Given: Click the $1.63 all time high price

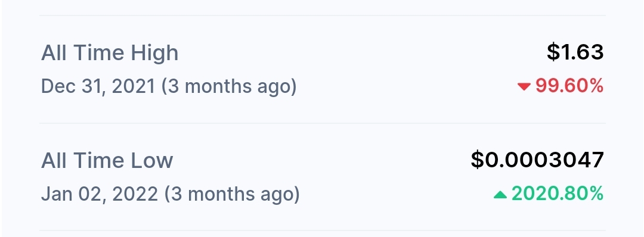Looking at the screenshot, I should (x=575, y=52).
